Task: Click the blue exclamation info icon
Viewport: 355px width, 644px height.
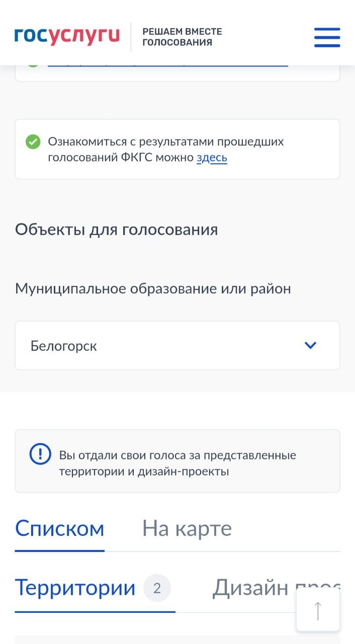Action: (x=40, y=454)
